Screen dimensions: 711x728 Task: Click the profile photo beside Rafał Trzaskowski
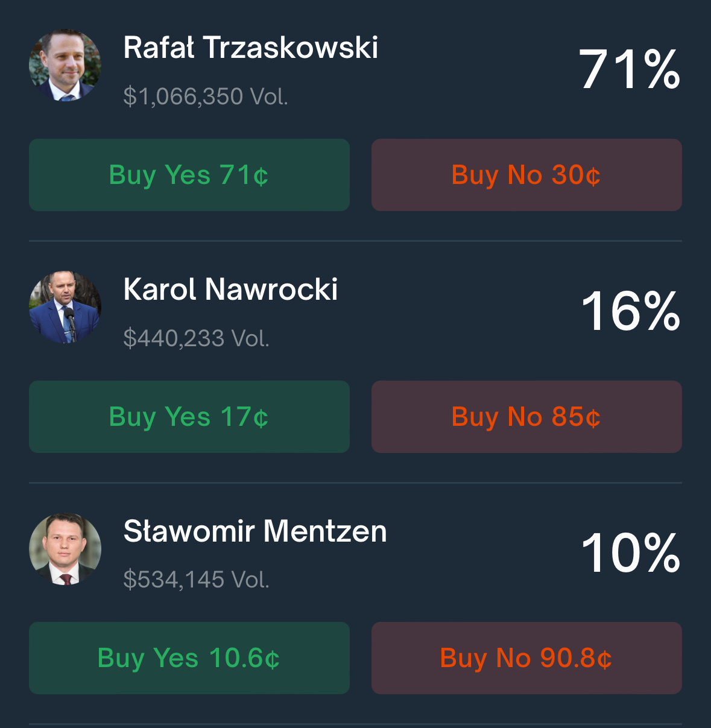[x=65, y=65]
